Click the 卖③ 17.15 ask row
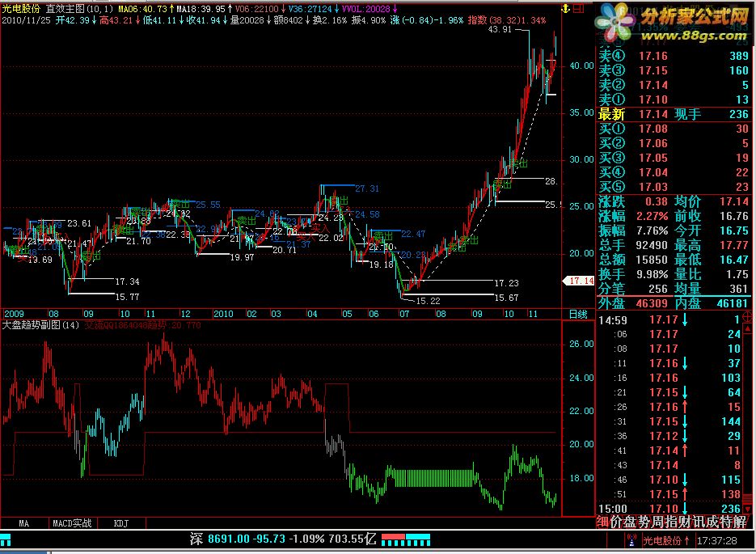Screen dimensions: 756x554 [x=673, y=70]
